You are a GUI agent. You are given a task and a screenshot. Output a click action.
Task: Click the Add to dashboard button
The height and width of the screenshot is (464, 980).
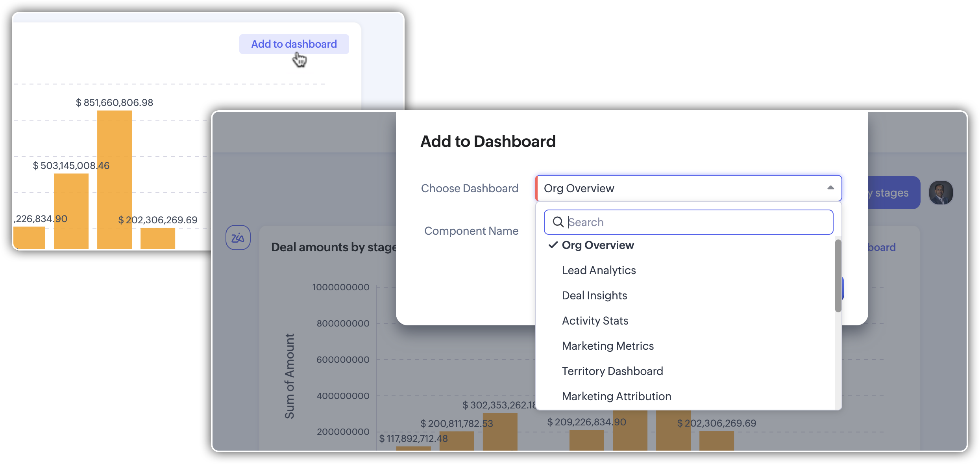click(x=294, y=44)
